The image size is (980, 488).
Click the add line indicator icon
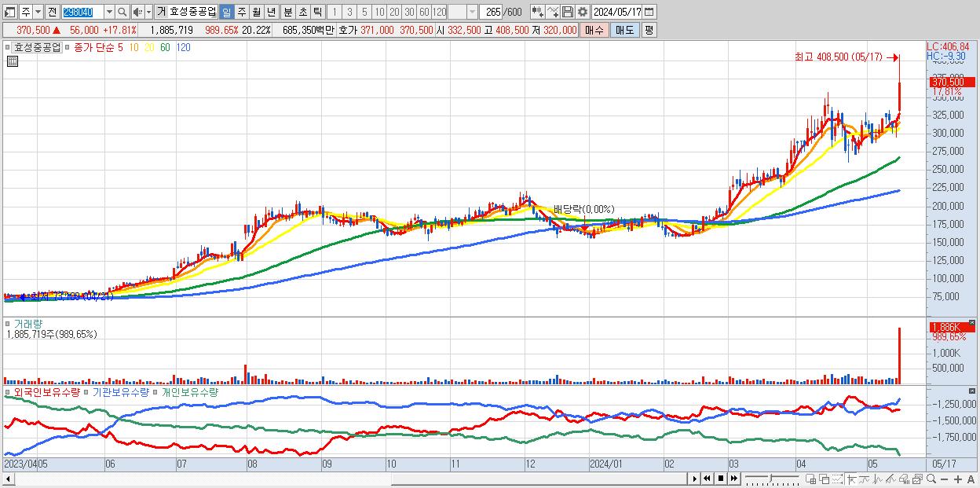tap(553, 12)
